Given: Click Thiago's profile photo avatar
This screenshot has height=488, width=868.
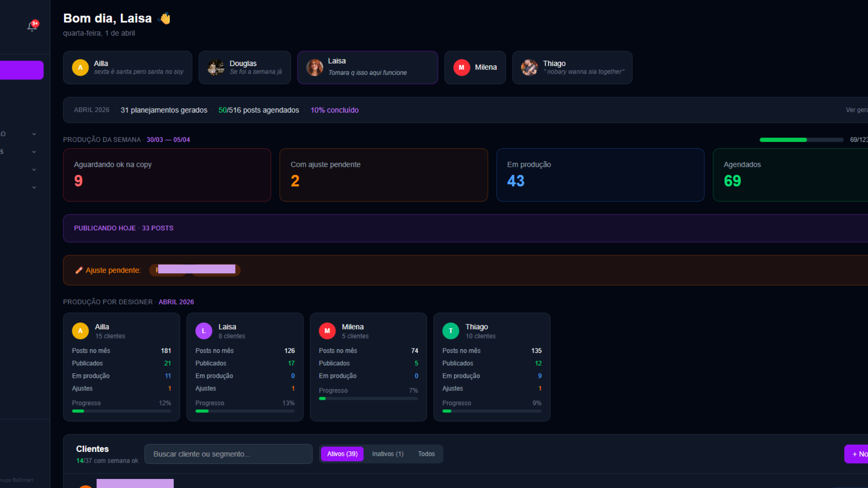Looking at the screenshot, I should (529, 67).
